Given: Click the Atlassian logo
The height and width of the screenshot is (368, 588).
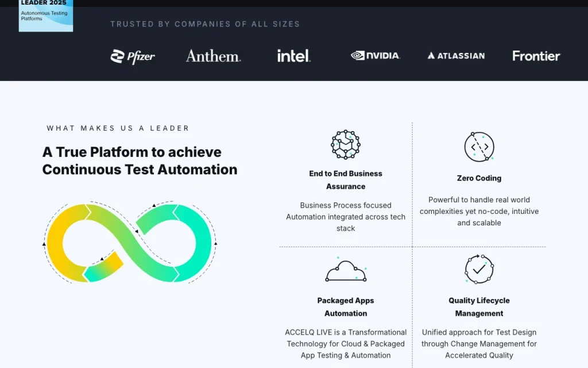Looking at the screenshot, I should click(456, 56).
